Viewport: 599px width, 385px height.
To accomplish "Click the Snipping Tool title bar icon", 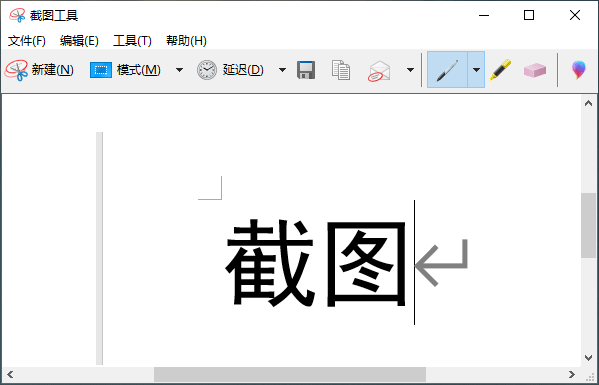I will coord(17,16).
